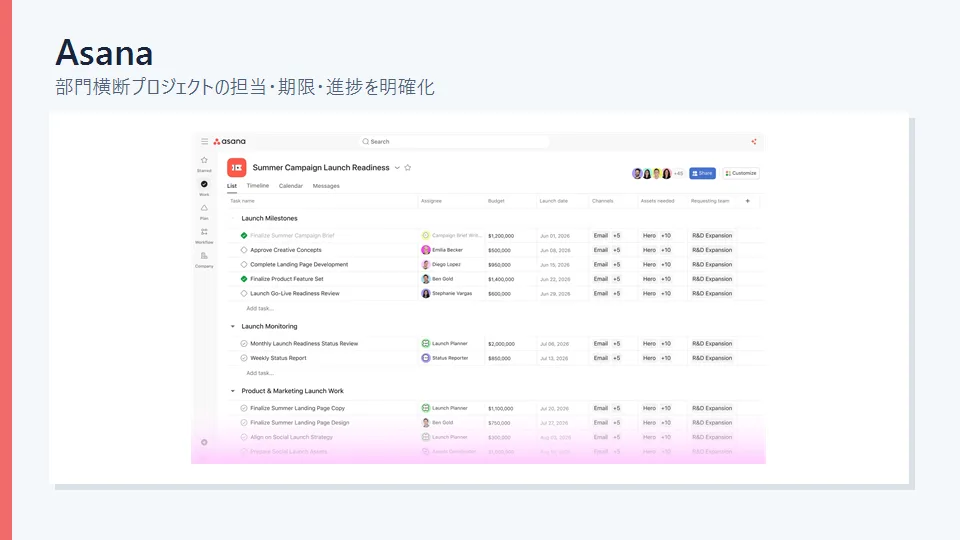Open the Workflow section in the sidebar
The image size is (960, 540).
pyautogui.click(x=204, y=236)
